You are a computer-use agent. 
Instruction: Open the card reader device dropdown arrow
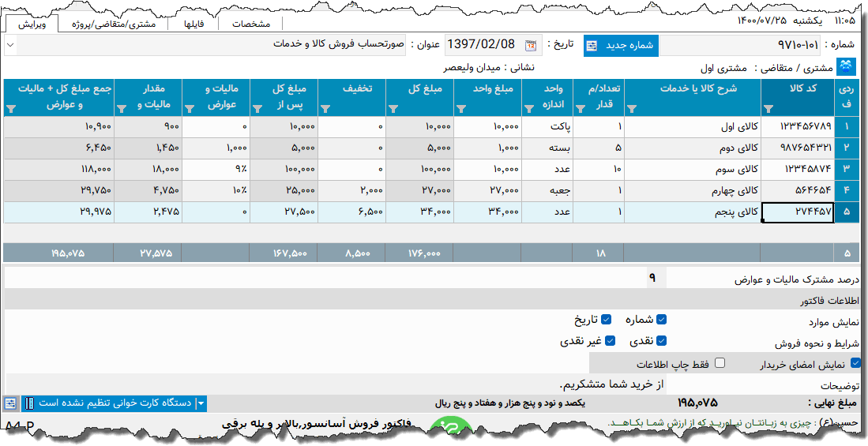click(x=201, y=403)
